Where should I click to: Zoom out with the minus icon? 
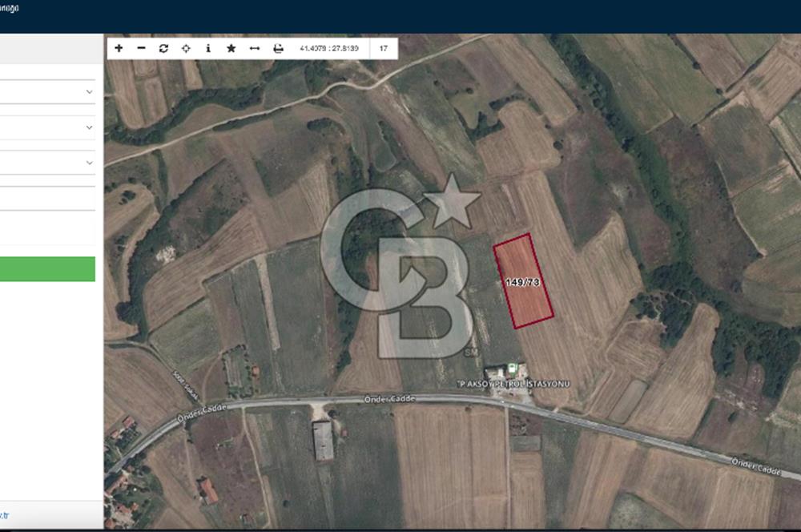click(141, 48)
